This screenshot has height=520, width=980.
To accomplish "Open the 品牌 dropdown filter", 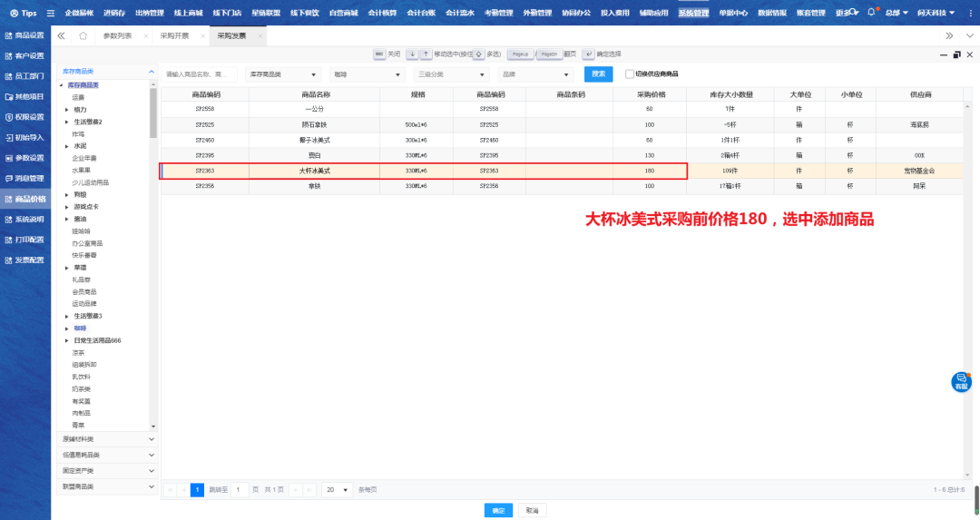I will click(x=536, y=74).
